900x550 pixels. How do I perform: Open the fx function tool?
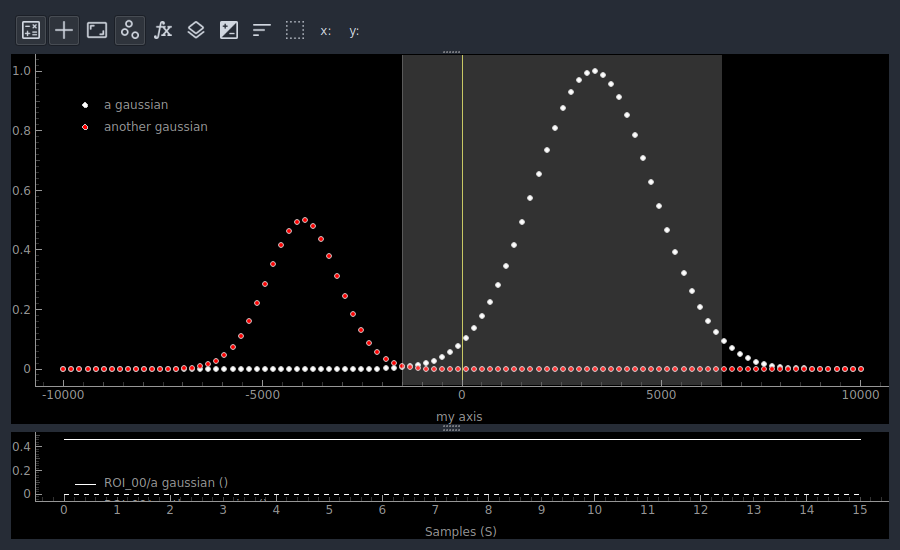coord(163,30)
